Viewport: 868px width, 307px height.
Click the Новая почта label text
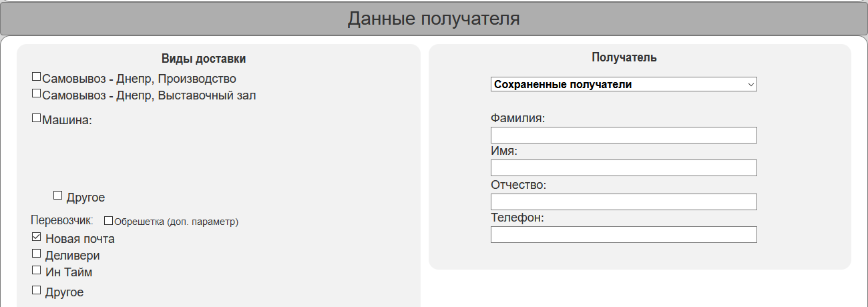(80, 239)
